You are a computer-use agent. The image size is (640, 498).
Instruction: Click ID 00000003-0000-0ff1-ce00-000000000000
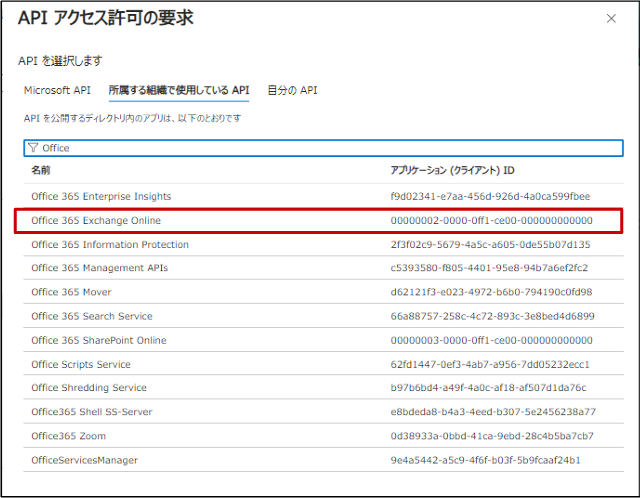pyautogui.click(x=491, y=340)
